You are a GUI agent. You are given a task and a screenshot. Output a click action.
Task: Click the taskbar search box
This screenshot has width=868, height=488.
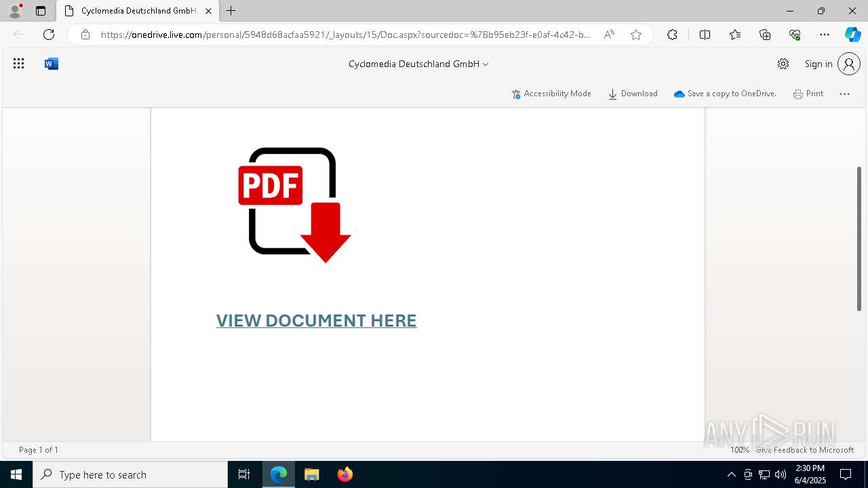click(130, 474)
